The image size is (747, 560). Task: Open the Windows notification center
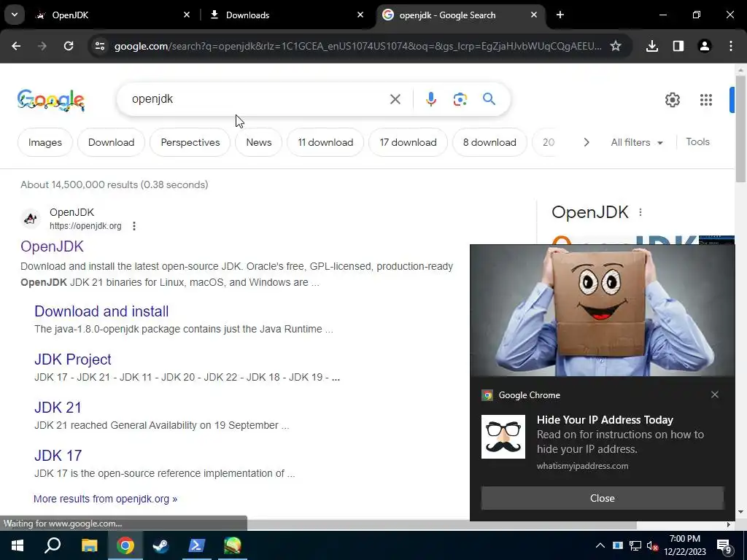click(724, 545)
